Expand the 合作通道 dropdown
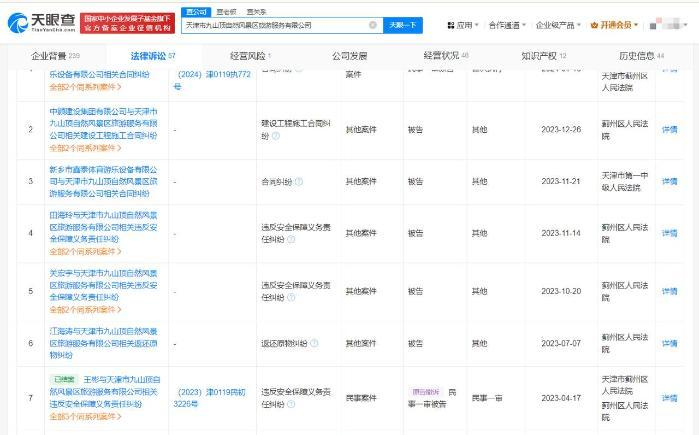Viewport: 699px width, 435px height. tap(507, 25)
